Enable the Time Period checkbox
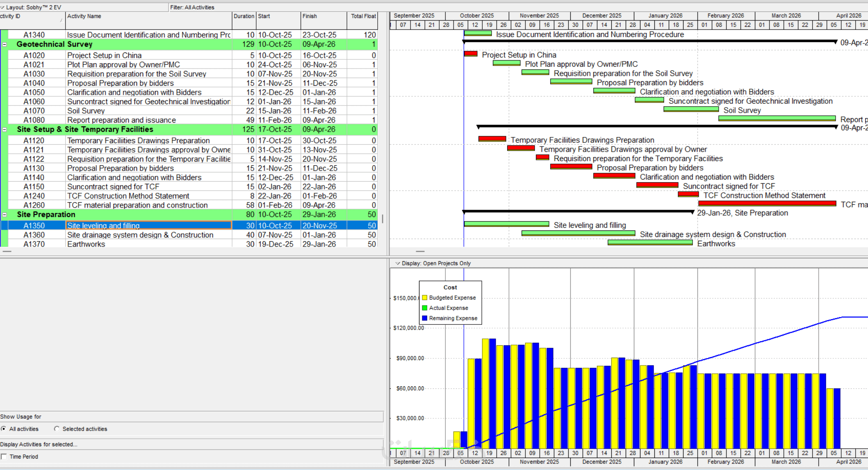The height and width of the screenshot is (470, 868). point(4,456)
